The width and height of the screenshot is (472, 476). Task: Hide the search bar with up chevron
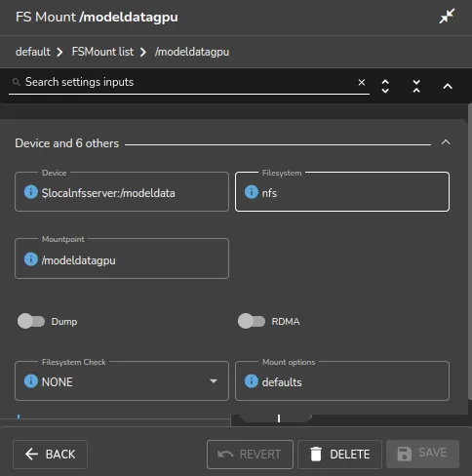click(x=448, y=86)
